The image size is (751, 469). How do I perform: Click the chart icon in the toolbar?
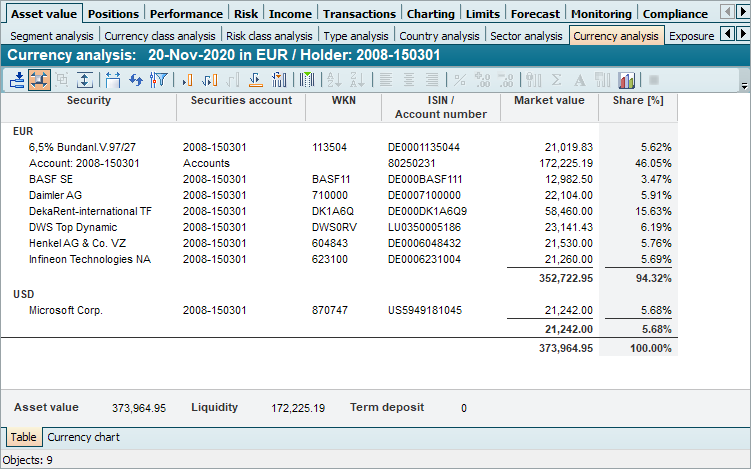pyautogui.click(x=627, y=79)
